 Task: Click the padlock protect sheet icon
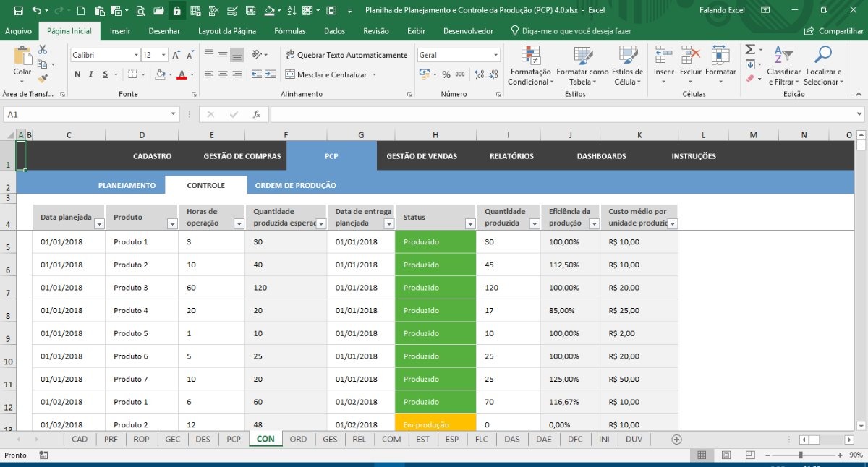pos(176,11)
